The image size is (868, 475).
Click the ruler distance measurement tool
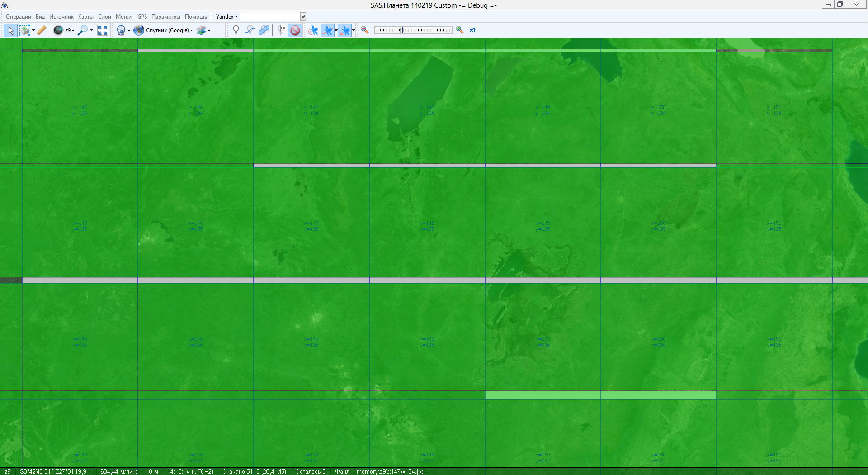point(41,30)
